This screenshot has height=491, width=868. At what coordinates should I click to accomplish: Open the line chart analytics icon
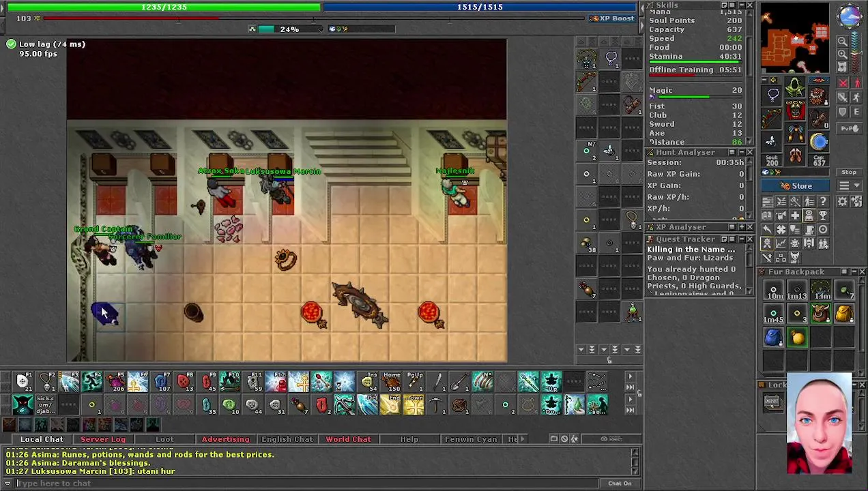(781, 243)
